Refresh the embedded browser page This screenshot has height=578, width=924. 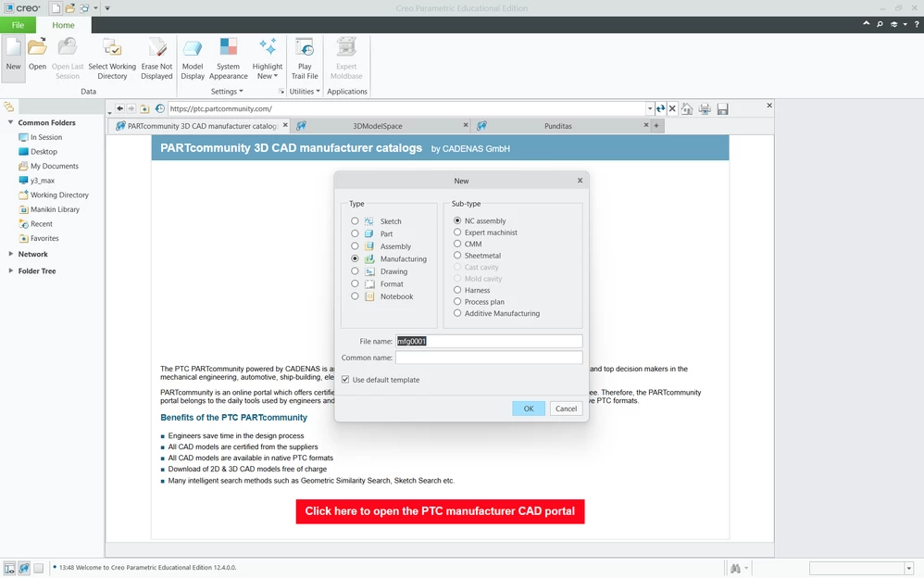coord(660,108)
